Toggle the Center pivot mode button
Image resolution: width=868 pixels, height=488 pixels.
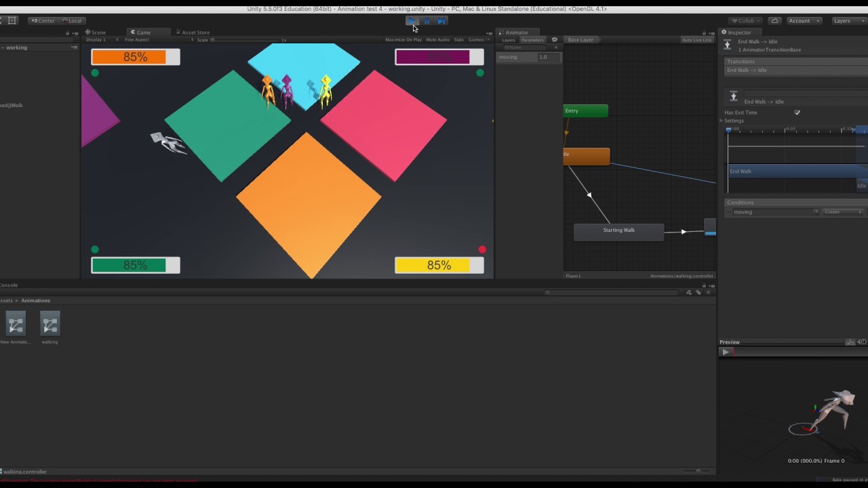(x=43, y=21)
